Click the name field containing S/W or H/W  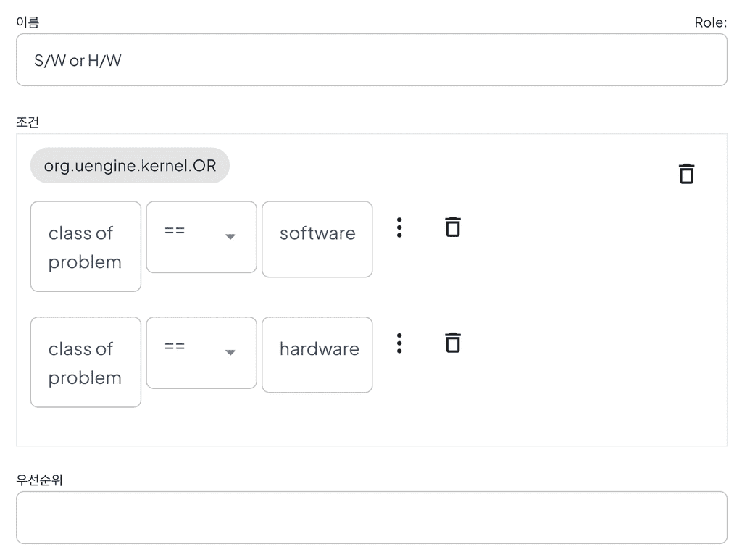371,60
